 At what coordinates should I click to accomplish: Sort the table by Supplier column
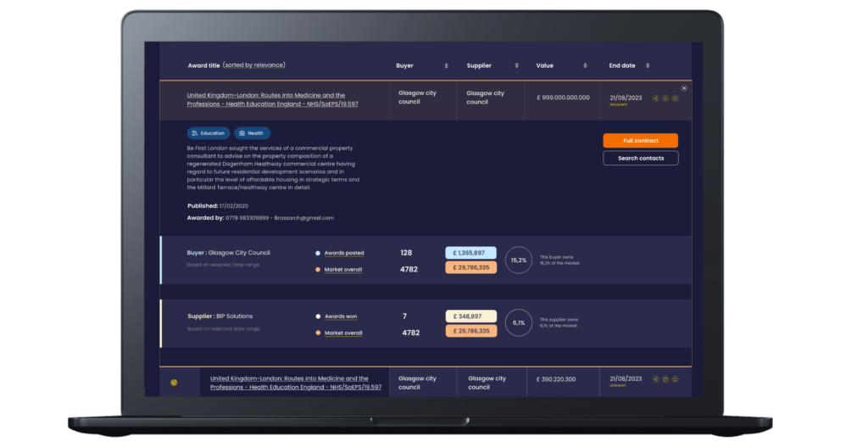coord(515,66)
